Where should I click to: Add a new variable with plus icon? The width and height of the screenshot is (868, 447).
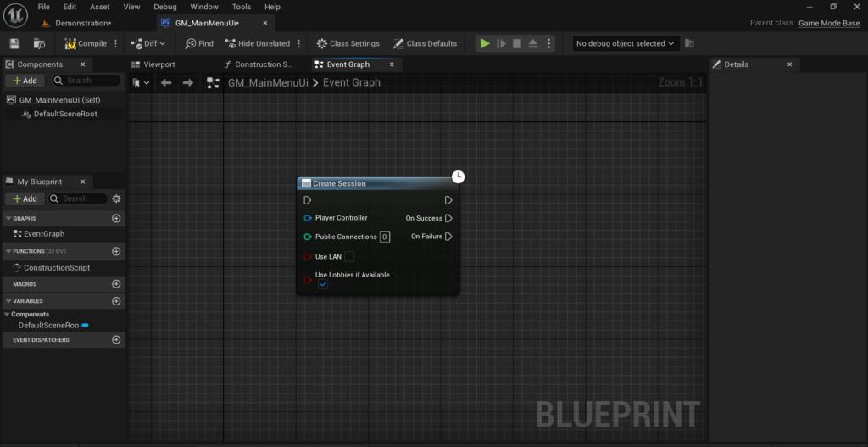point(116,301)
